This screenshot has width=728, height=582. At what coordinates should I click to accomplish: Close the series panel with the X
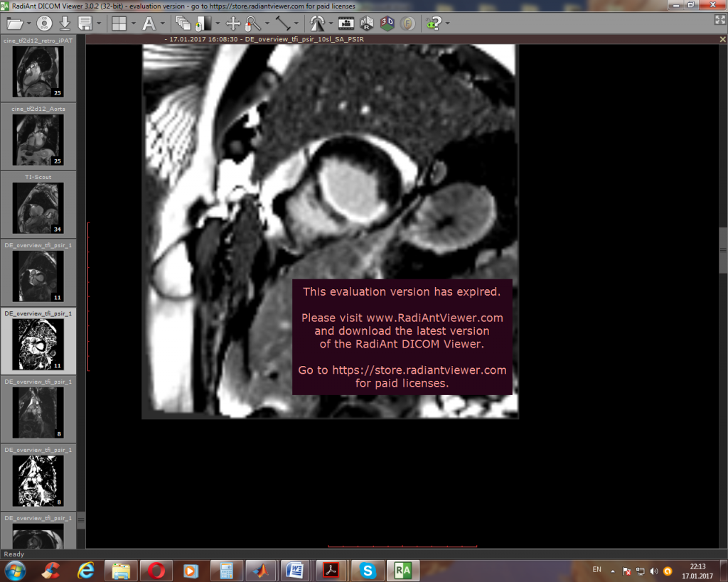point(722,40)
